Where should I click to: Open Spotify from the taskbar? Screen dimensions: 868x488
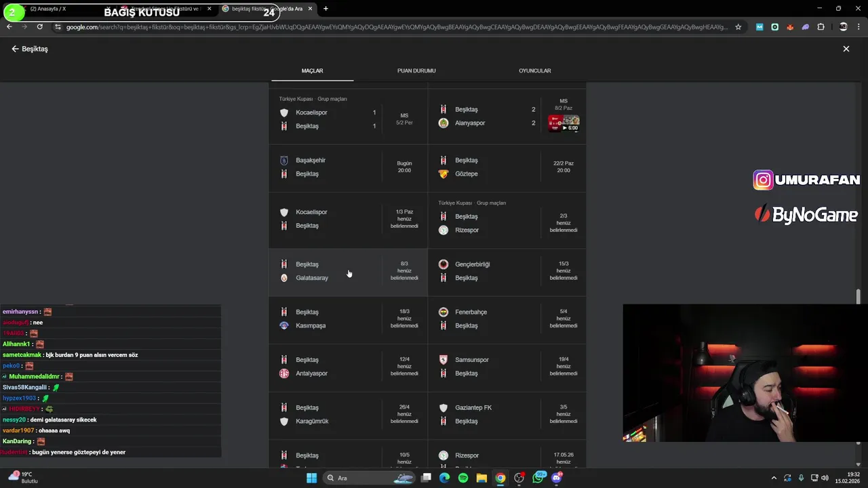coord(463,478)
